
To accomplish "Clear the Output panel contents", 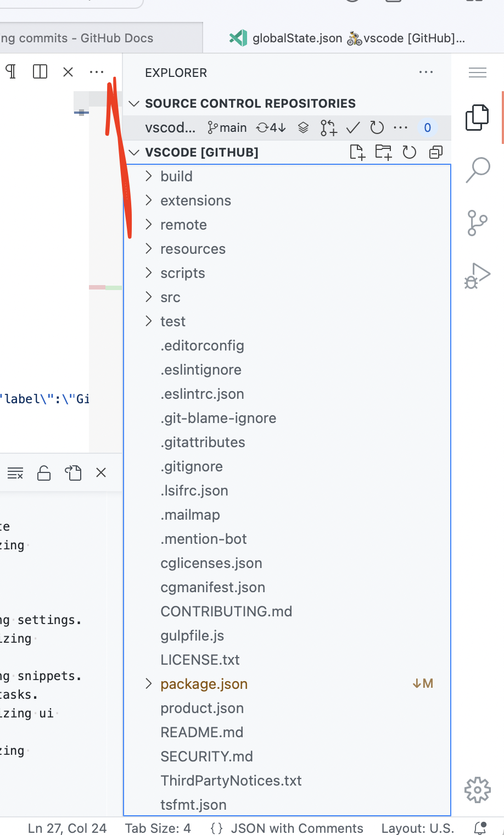I will (15, 472).
